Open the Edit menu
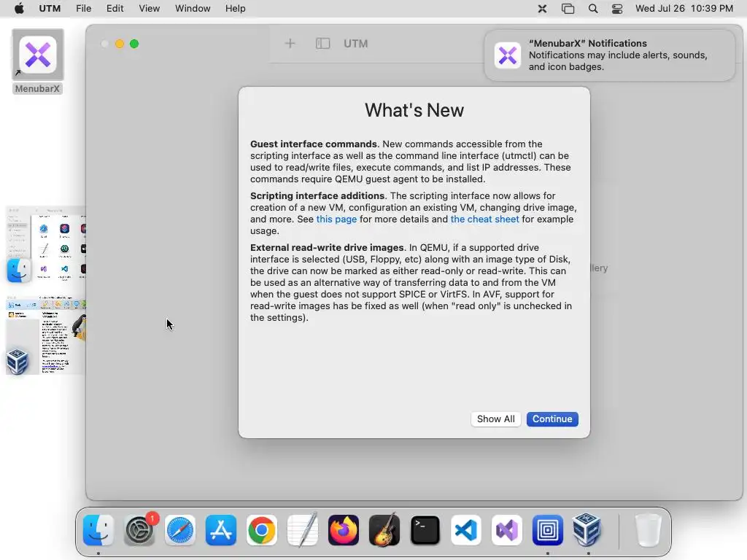 pos(115,9)
